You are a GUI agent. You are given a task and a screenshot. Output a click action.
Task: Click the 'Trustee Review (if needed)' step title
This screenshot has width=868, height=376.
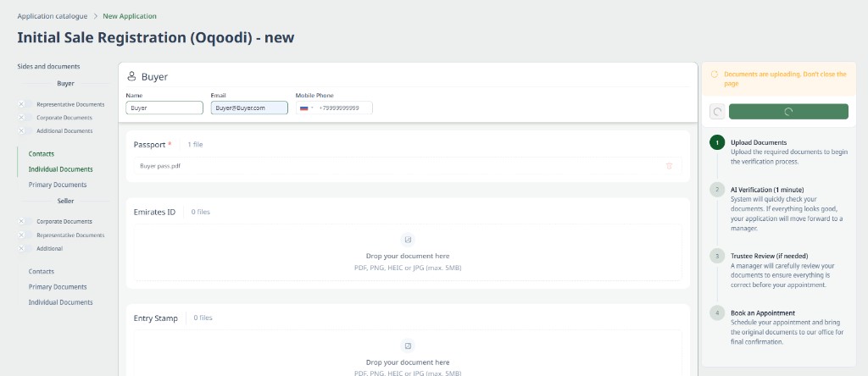coord(770,256)
